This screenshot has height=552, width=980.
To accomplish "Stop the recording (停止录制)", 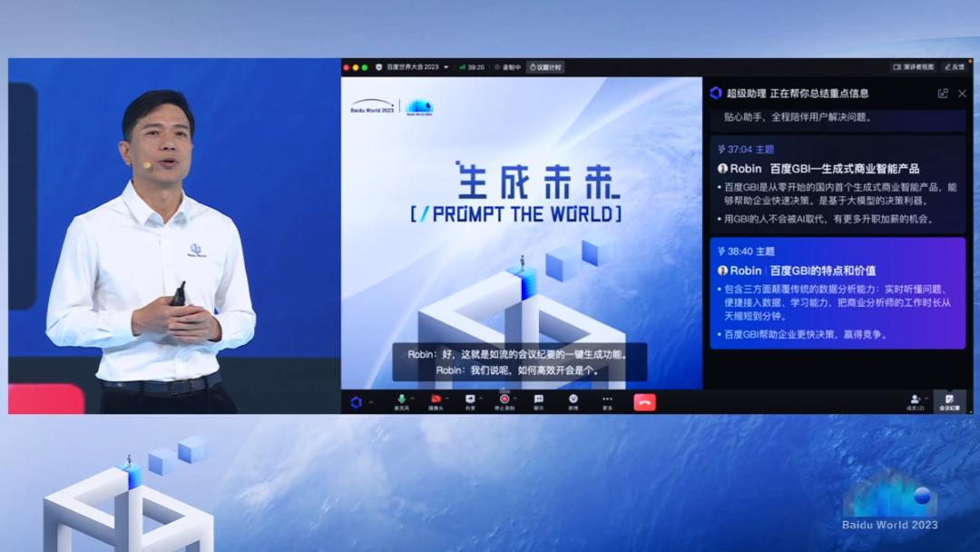I will (x=505, y=402).
